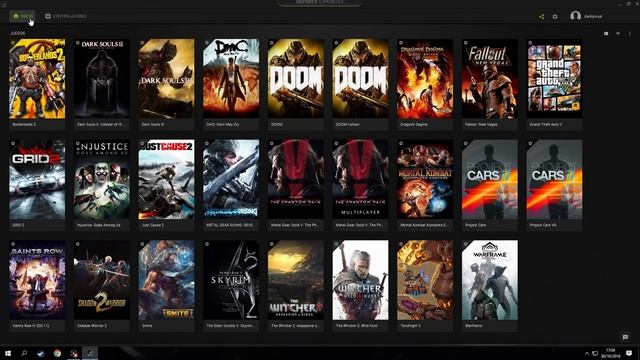
Task: Open the feedback chat icon
Action: [625, 337]
